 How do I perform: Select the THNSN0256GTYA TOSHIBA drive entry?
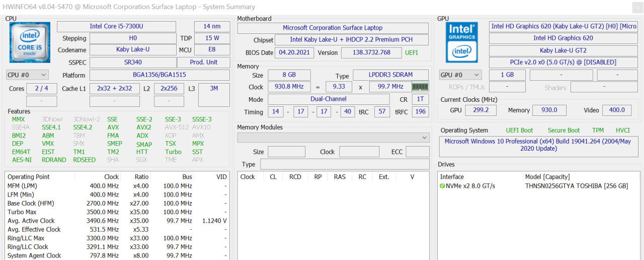point(577,186)
